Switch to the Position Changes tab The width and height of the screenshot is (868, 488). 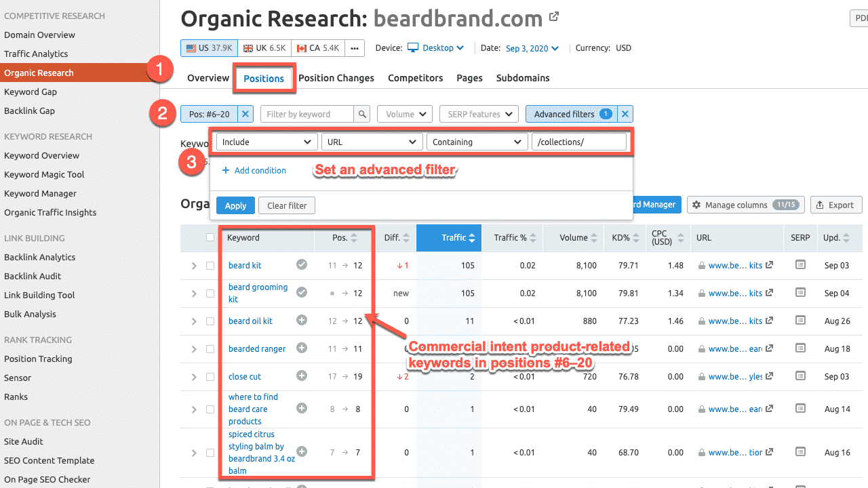pyautogui.click(x=336, y=78)
